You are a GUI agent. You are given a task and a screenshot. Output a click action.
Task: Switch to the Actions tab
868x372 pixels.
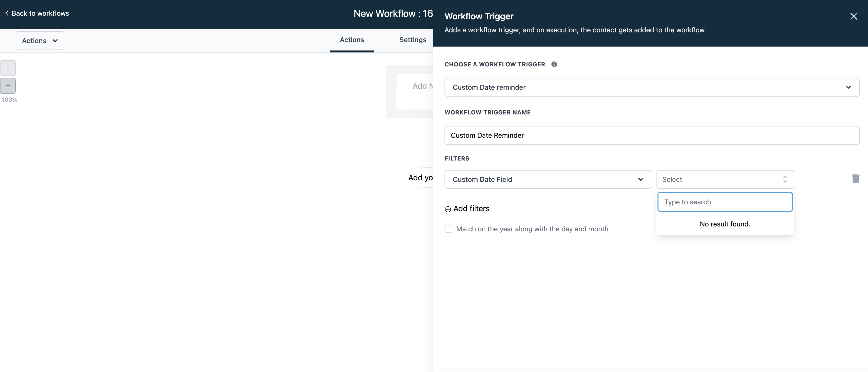coord(352,40)
